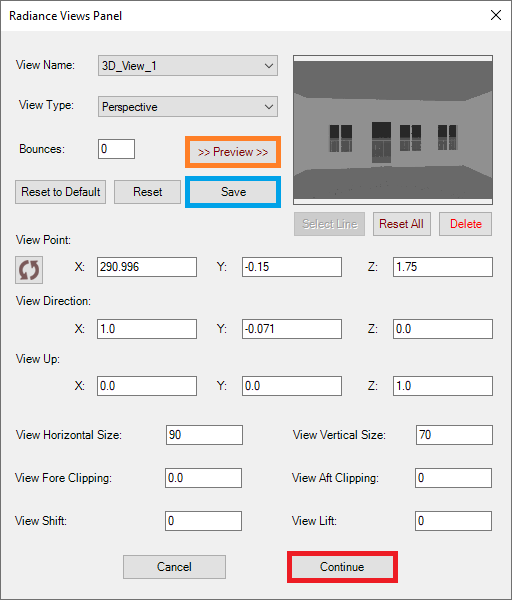Image resolution: width=512 pixels, height=600 pixels.
Task: Click the View Horizontal Size field
Action: click(x=204, y=435)
